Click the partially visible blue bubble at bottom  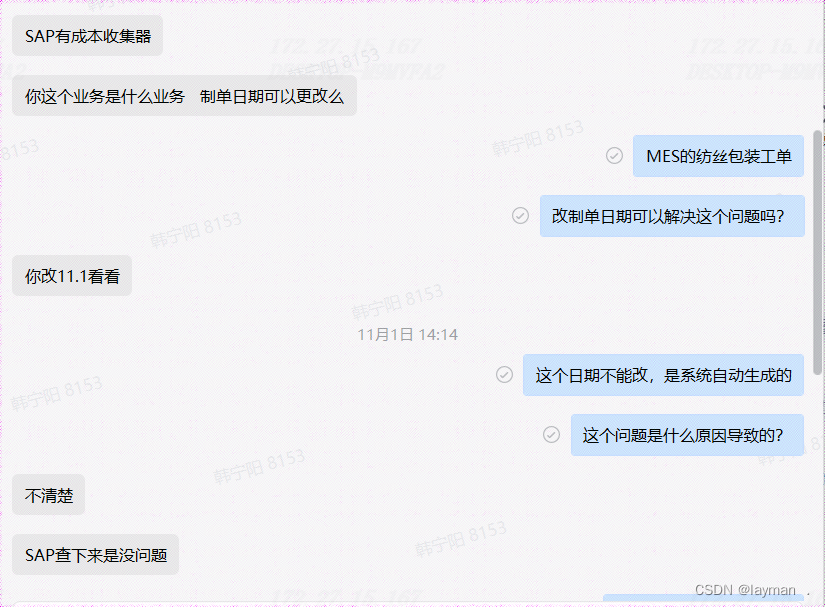[x=703, y=598]
